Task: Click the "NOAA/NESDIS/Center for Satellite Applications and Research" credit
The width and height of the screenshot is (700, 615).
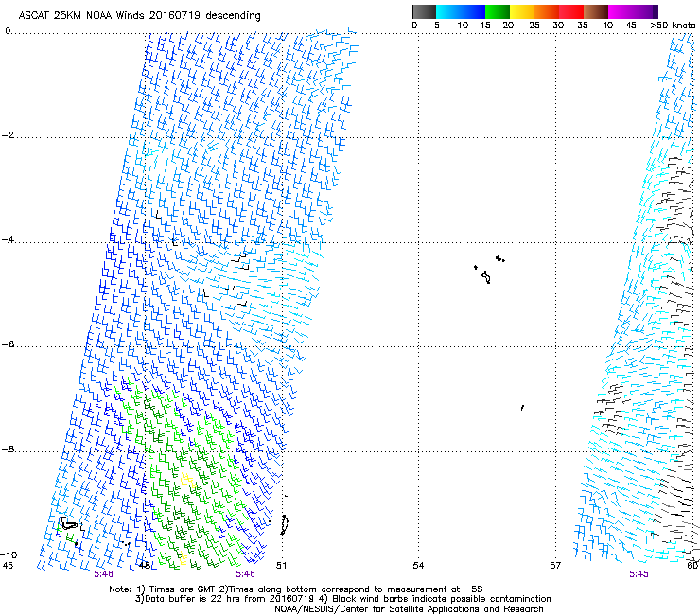Action: 409,609
